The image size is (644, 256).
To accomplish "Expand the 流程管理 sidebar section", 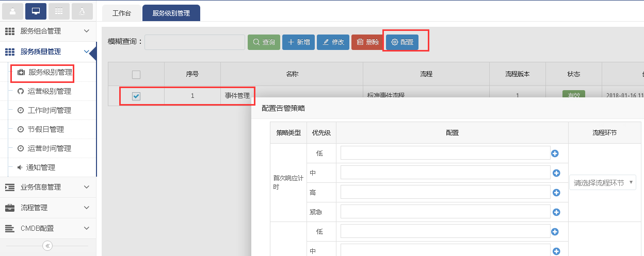I will click(48, 208).
